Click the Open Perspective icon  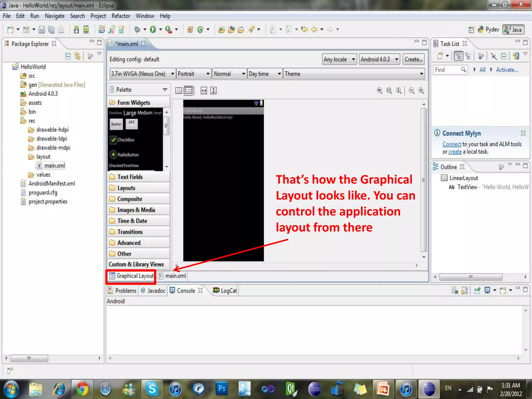coord(471,30)
